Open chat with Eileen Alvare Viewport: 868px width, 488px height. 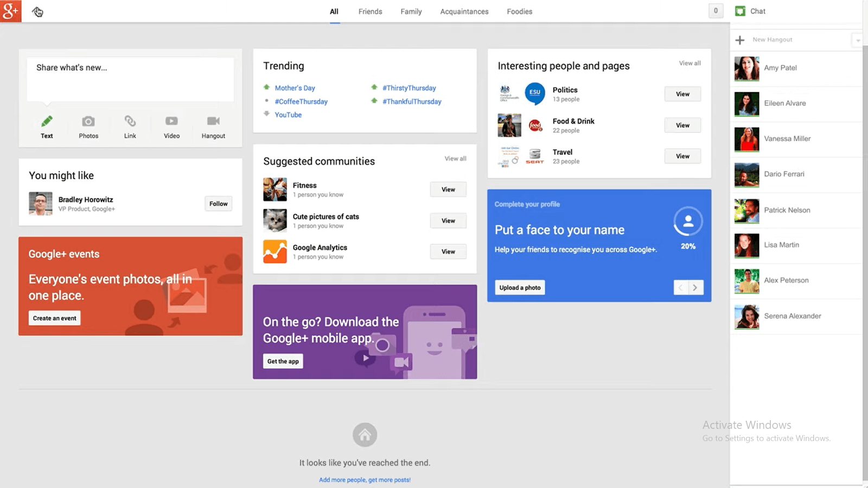[796, 104]
